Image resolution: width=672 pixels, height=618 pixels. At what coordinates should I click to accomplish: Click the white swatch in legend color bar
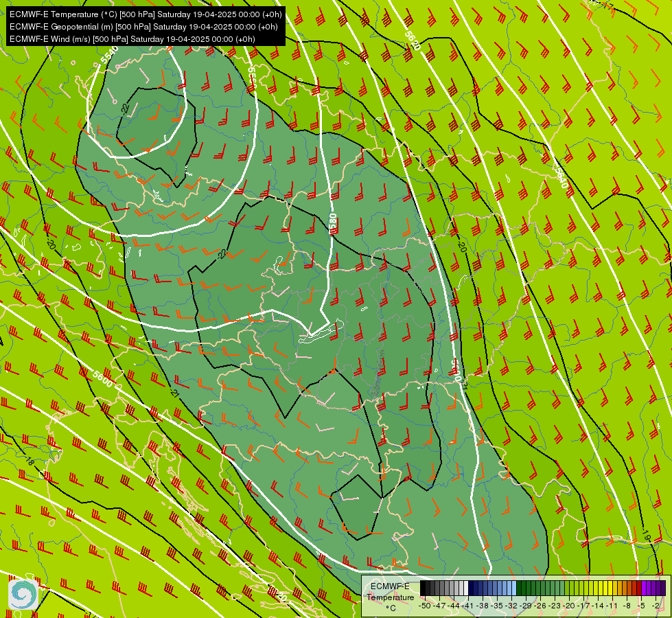click(x=466, y=588)
